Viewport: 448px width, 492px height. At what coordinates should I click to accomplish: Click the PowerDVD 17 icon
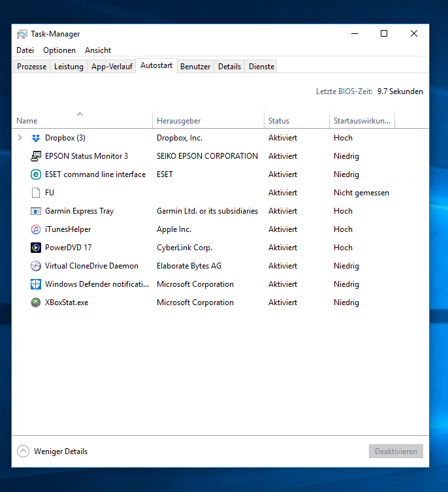tap(36, 248)
